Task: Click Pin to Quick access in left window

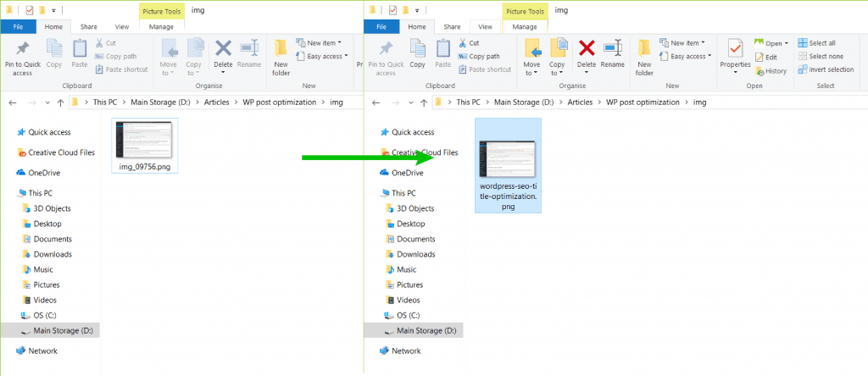Action: (x=22, y=58)
